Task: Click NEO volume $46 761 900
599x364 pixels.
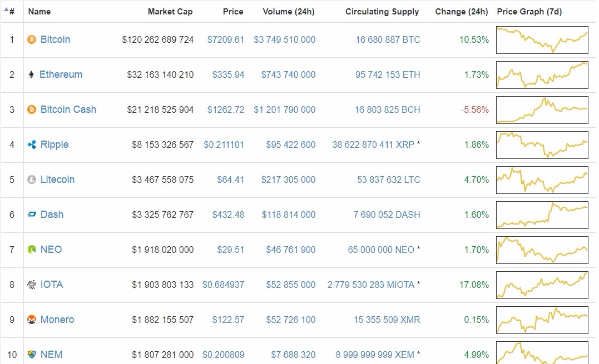Action: [x=291, y=250]
